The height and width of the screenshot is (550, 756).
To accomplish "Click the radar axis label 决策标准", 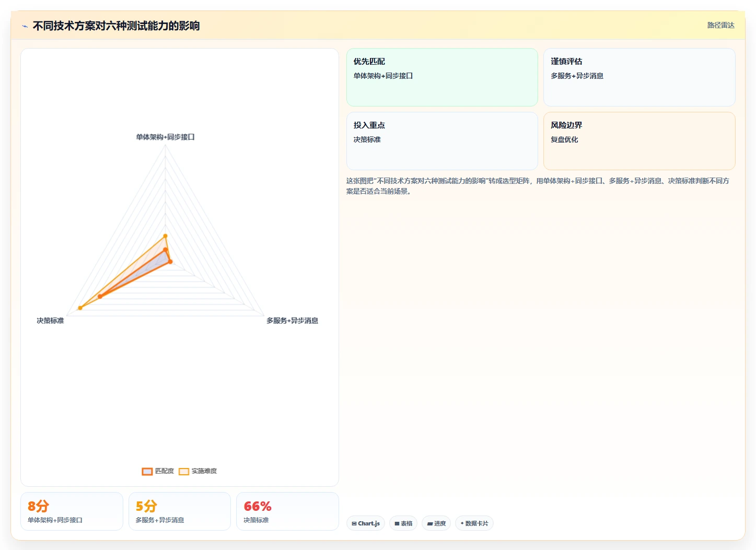I will [x=50, y=321].
